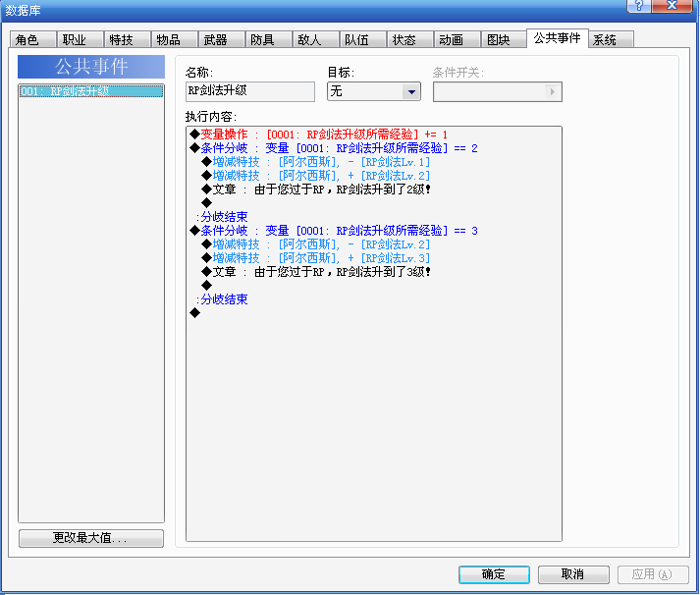
Task: Select the empty command line after 升到了2级
Action: click(207, 203)
